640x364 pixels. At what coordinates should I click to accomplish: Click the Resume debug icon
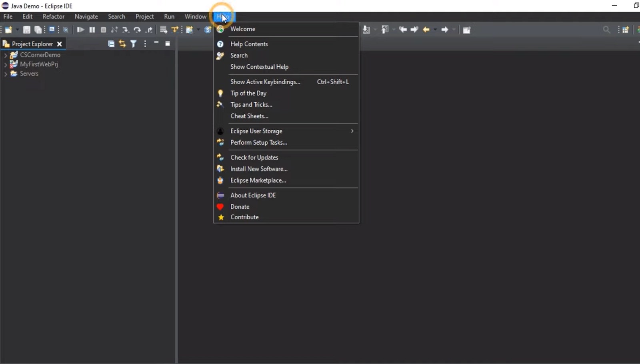(x=80, y=30)
